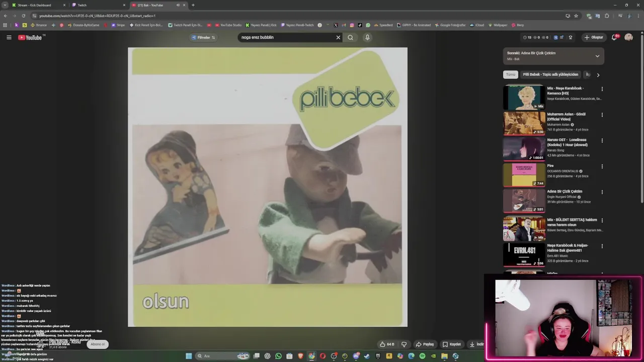Click the search magnifier button

click(350, 37)
